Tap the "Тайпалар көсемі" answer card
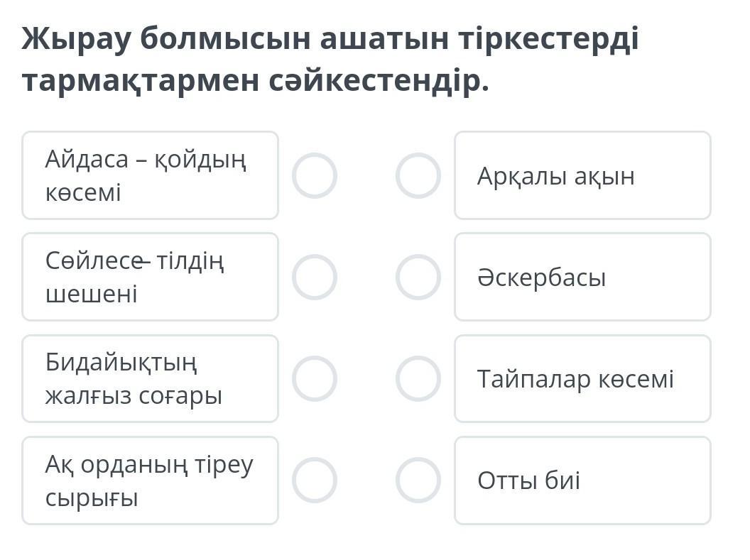This screenshot has width=750, height=560. [x=582, y=378]
